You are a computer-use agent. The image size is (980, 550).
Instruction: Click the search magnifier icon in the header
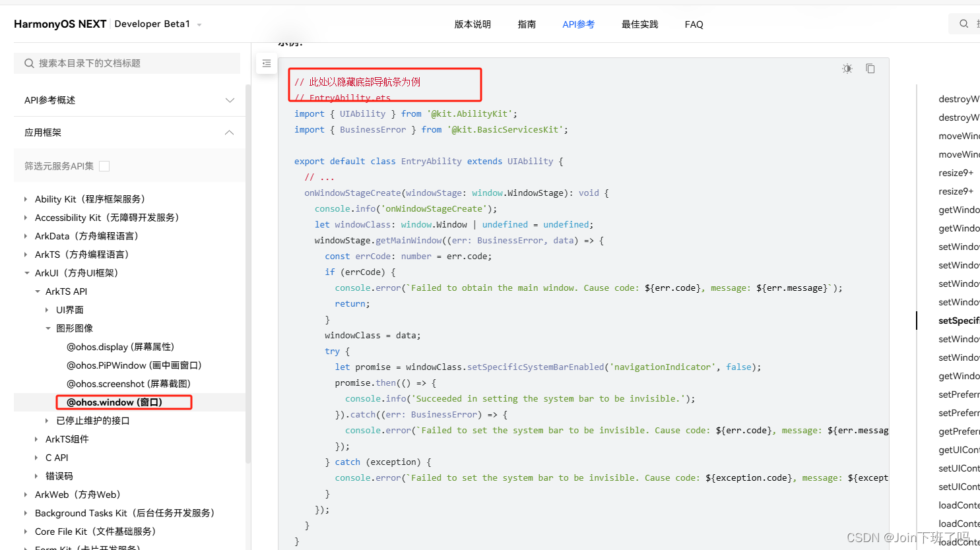[964, 24]
